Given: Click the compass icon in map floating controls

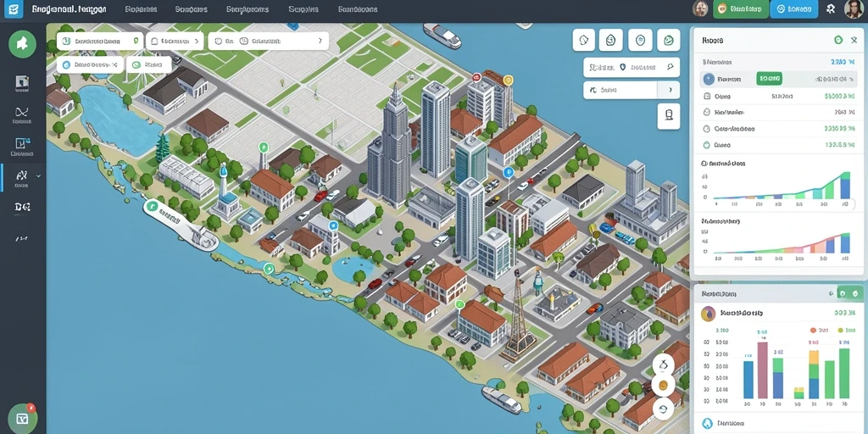Looking at the screenshot, I should (663, 364).
